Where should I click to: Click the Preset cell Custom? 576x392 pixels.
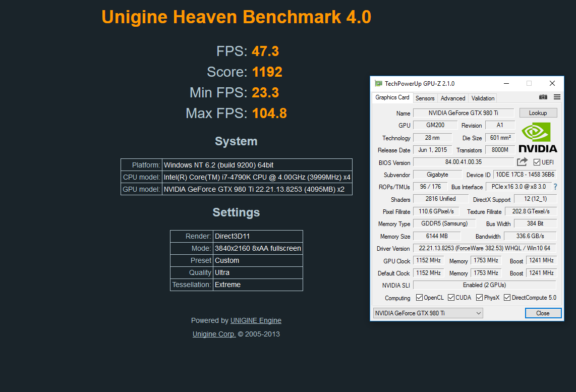pos(258,260)
